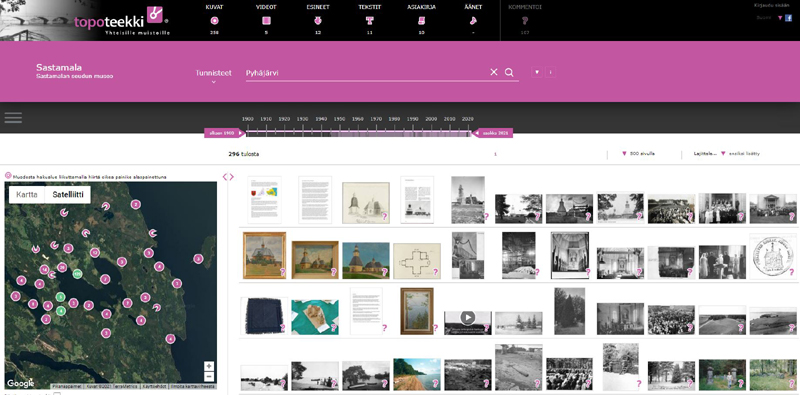Viewport: 800px width, 395px height.
Task: Open the Google logo on map
Action: (20, 383)
